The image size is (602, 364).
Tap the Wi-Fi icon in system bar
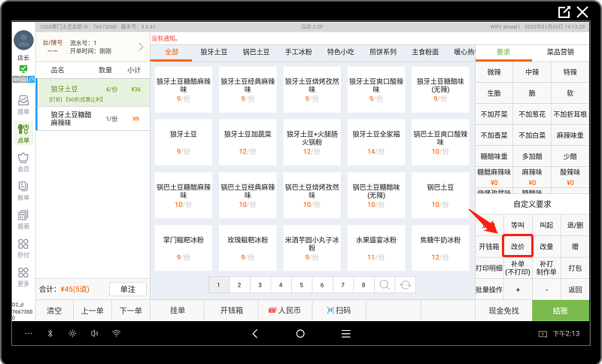117,333
